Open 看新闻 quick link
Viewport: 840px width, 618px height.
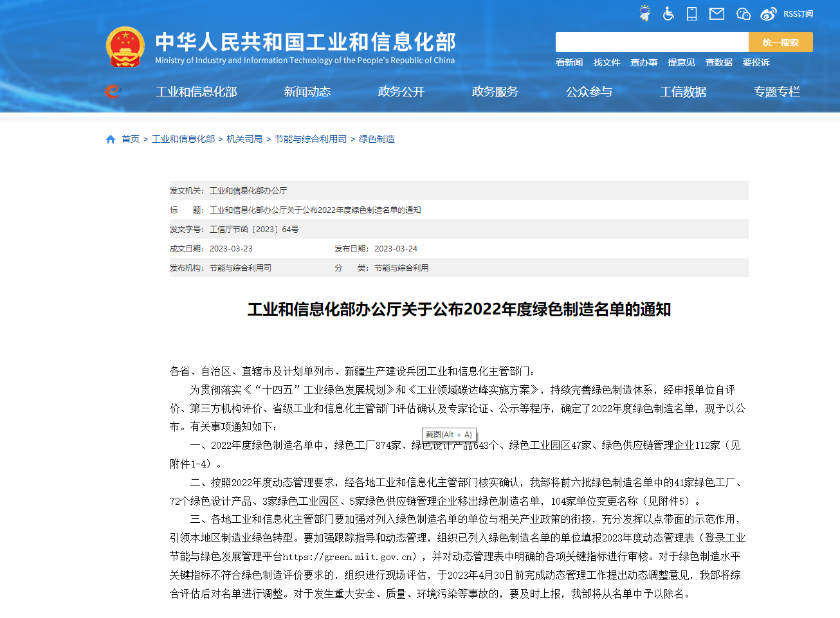click(569, 62)
